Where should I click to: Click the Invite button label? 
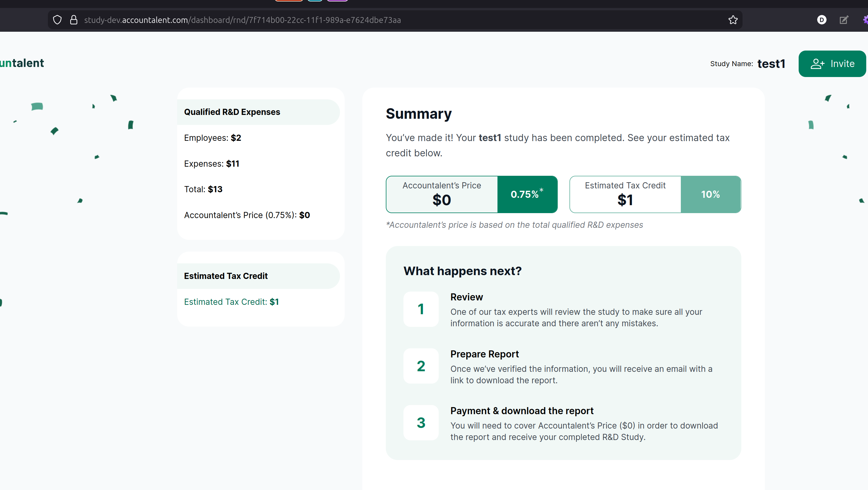pyautogui.click(x=842, y=64)
